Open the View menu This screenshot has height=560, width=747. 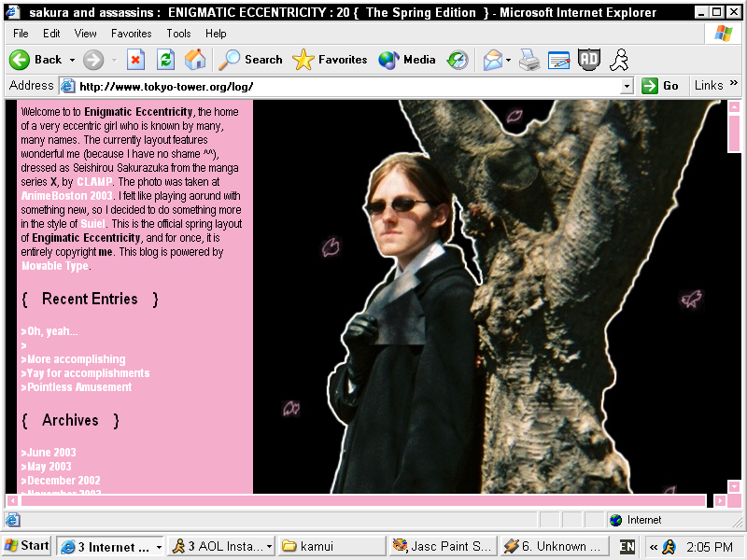pyautogui.click(x=85, y=34)
